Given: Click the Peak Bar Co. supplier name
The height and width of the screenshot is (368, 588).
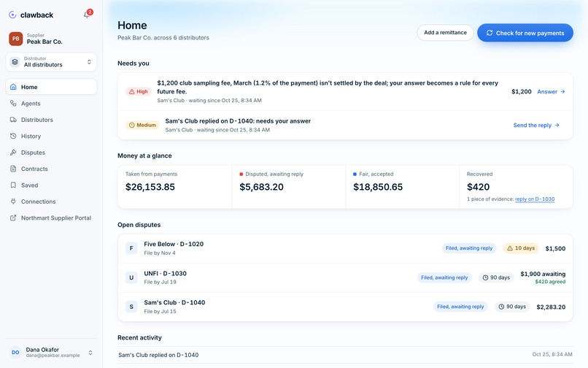Looking at the screenshot, I should click(x=45, y=42).
